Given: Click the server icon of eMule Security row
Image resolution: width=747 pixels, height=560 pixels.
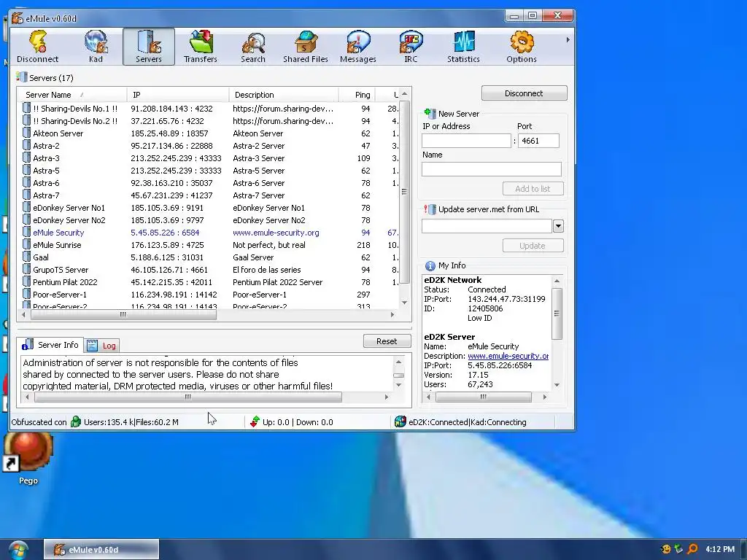Looking at the screenshot, I should pyautogui.click(x=27, y=233).
